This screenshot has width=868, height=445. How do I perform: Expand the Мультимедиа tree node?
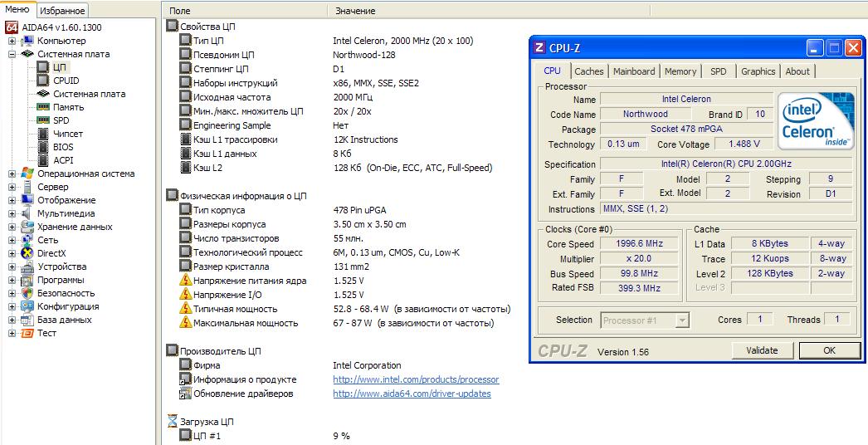(x=12, y=213)
